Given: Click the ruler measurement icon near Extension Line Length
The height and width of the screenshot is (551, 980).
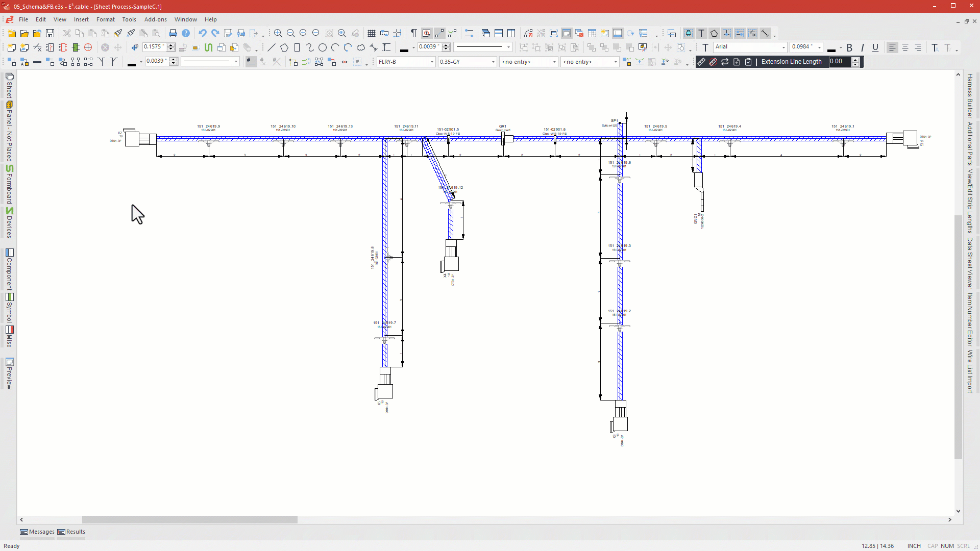Looking at the screenshot, I should point(701,62).
